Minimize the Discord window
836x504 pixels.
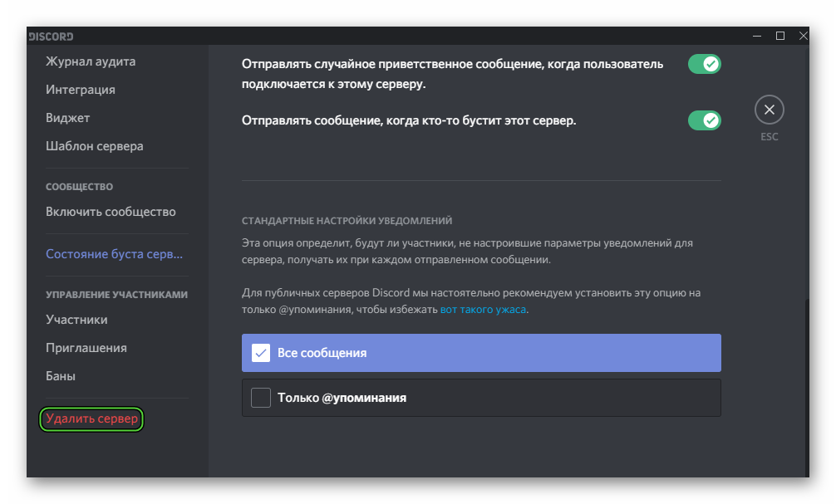[756, 36]
